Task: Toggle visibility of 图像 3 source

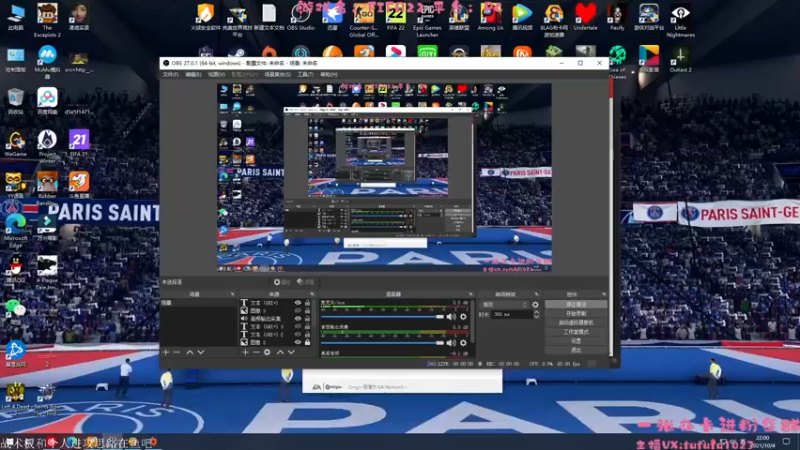Action: tap(298, 310)
